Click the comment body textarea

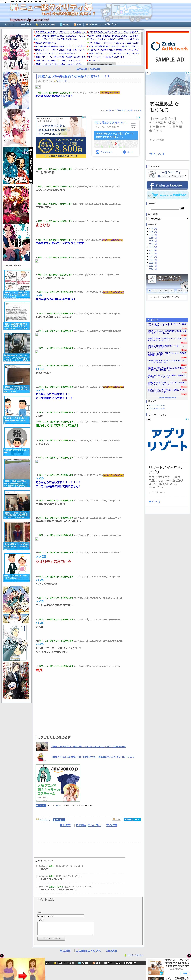tap(65, 928)
